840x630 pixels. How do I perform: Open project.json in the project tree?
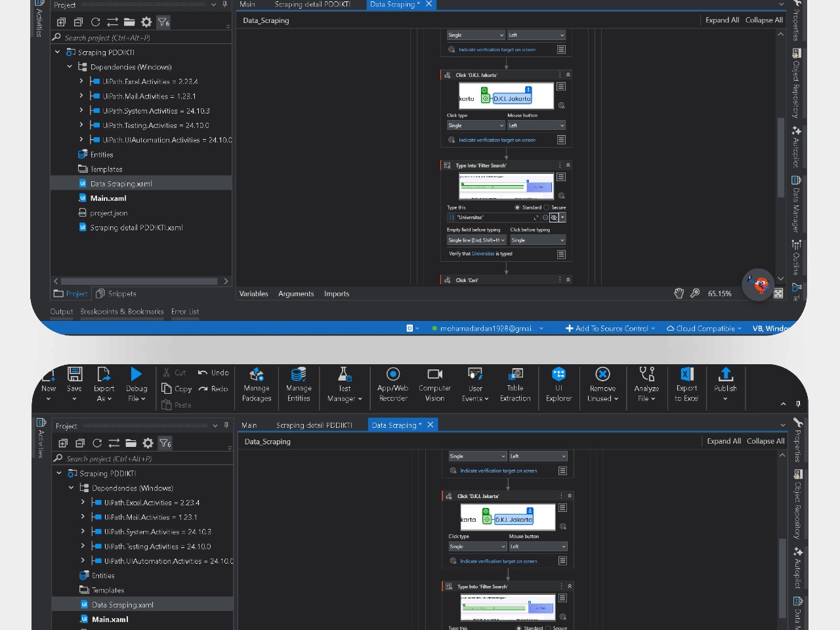tap(108, 213)
